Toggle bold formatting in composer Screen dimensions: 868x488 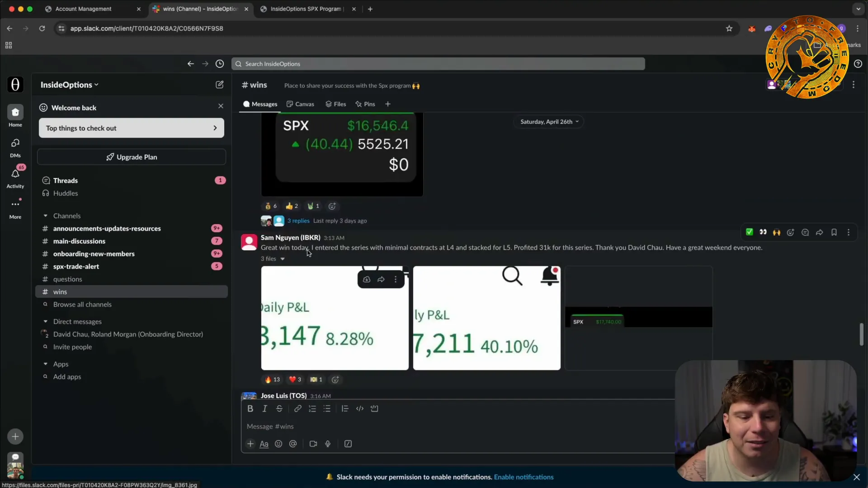[x=250, y=408]
